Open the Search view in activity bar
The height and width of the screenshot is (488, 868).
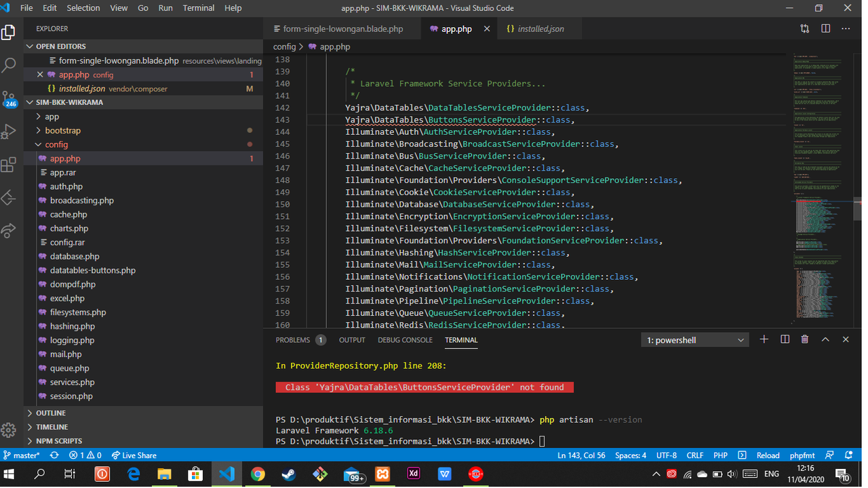[9, 65]
